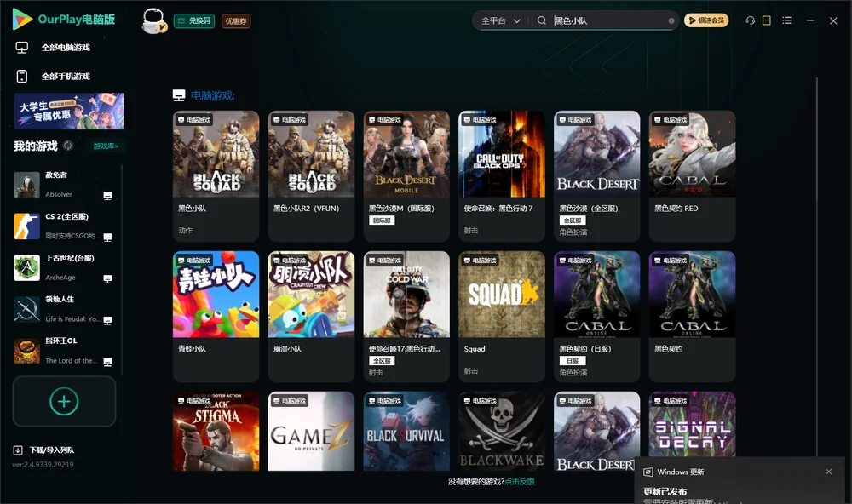Open the Squad game card
The height and width of the screenshot is (504, 852).
click(x=502, y=317)
